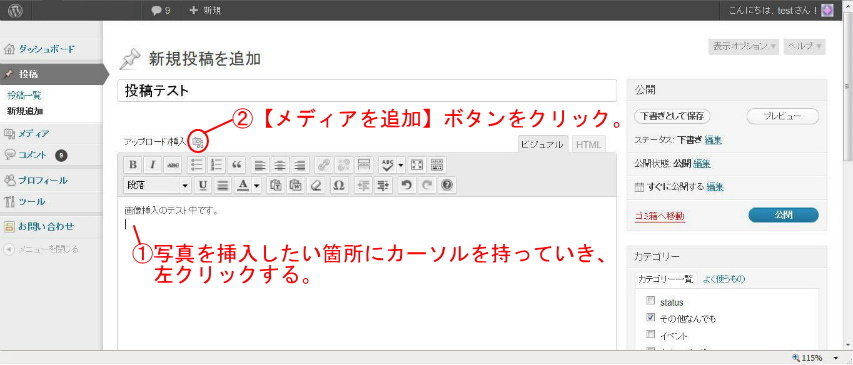Toggle the status category checkbox

650,301
